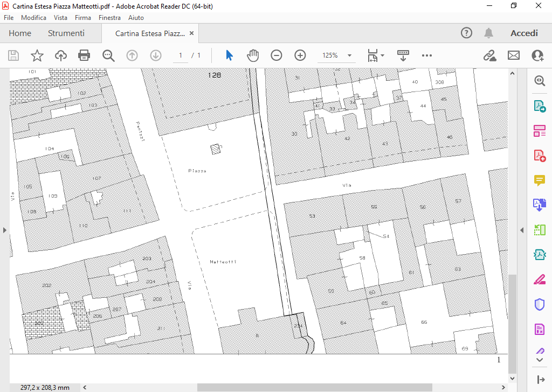Open the notifications bell
Screen dimensions: 552x392
tap(488, 33)
